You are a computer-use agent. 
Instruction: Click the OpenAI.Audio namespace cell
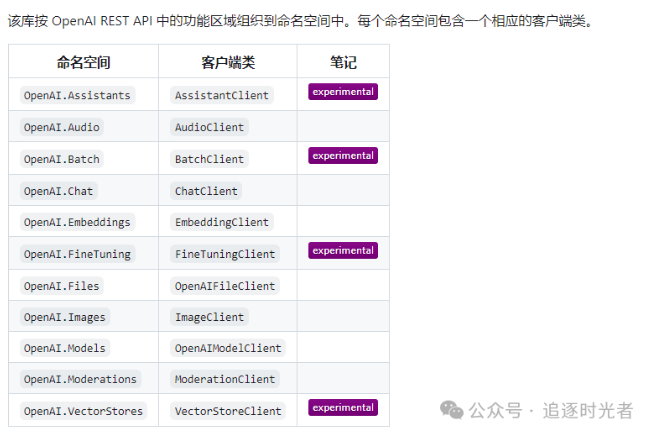(x=61, y=127)
